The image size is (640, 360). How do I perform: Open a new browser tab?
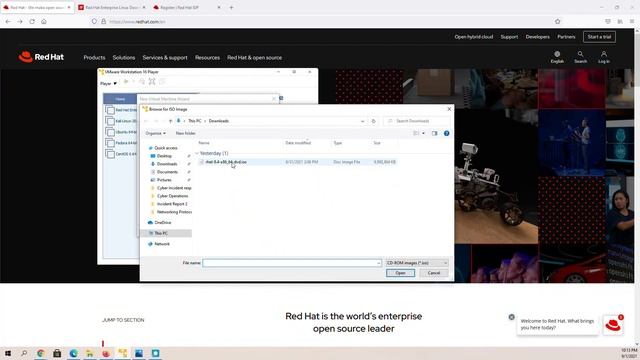(x=231, y=7)
